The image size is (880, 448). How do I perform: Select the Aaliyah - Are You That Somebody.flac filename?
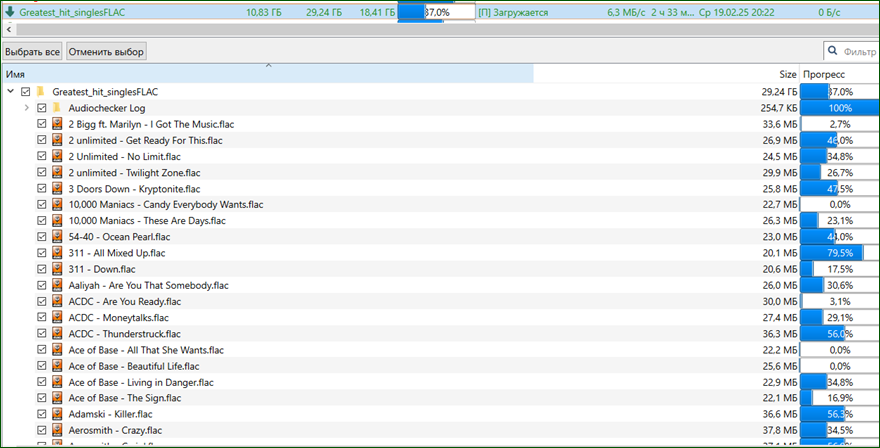[x=149, y=286]
